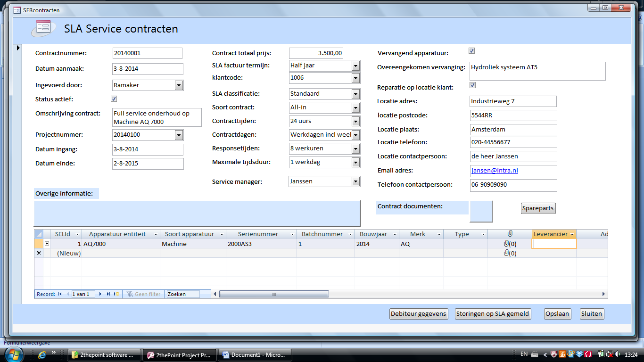Open klantcode dropdown
Image resolution: width=644 pixels, height=362 pixels.
(x=356, y=78)
